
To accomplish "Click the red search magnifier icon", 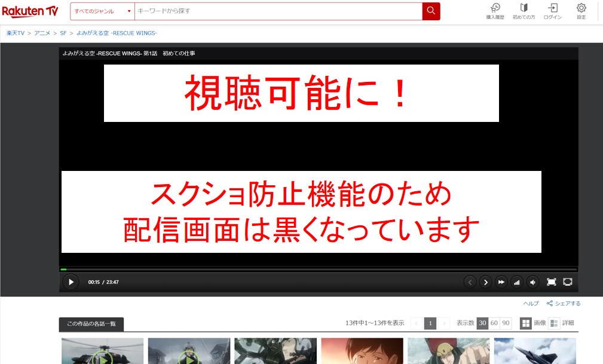I will [431, 11].
